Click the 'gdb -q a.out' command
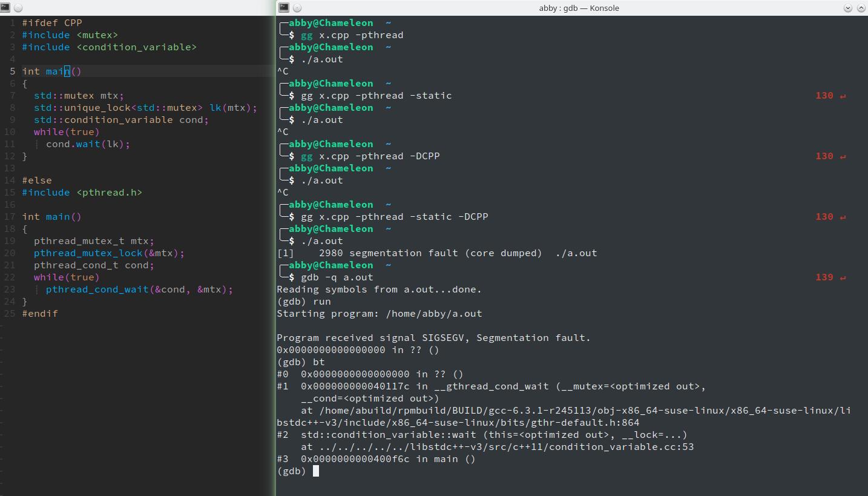The height and width of the screenshot is (496, 868). [x=337, y=277]
